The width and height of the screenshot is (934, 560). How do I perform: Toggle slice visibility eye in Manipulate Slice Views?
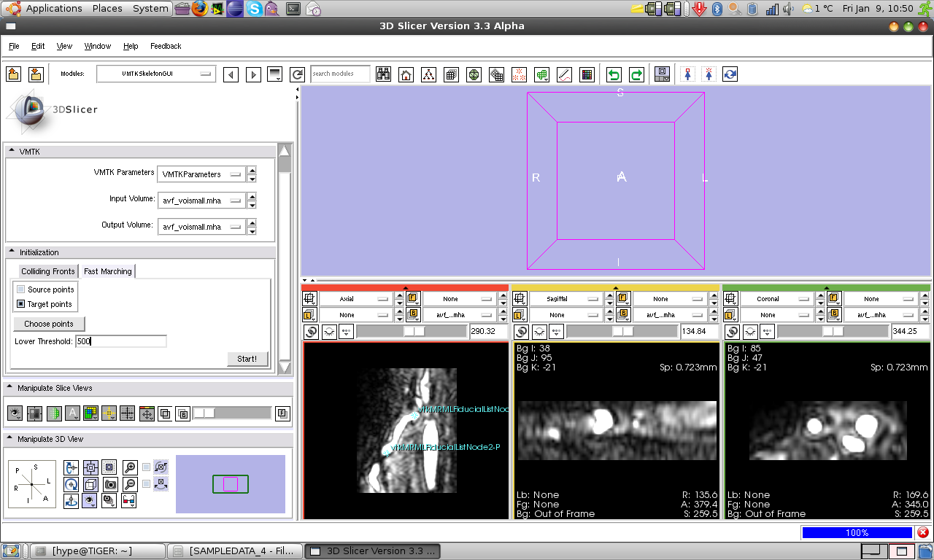(15, 413)
